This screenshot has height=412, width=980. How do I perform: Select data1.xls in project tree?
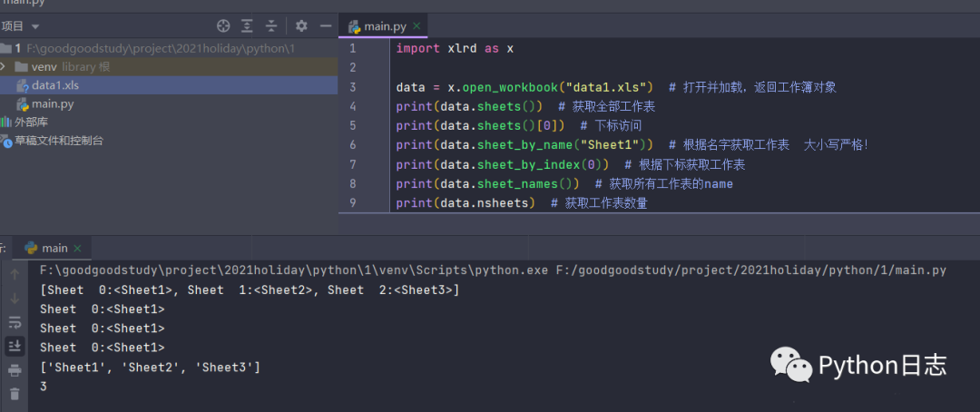[169, 85]
